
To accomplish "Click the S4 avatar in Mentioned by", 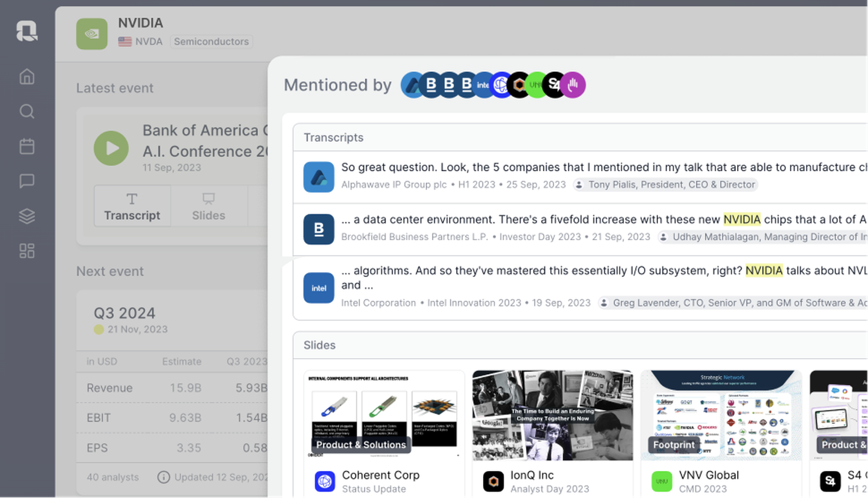I will point(553,85).
